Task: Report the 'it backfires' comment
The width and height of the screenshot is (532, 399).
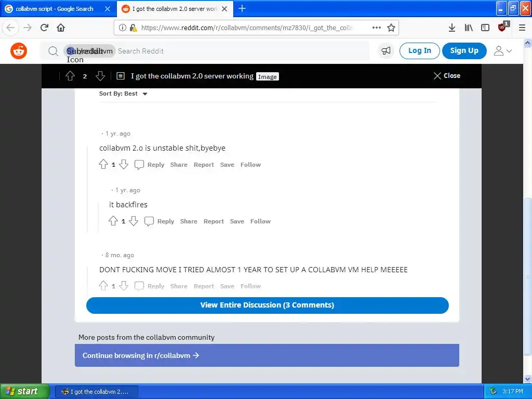Action: 214,221
